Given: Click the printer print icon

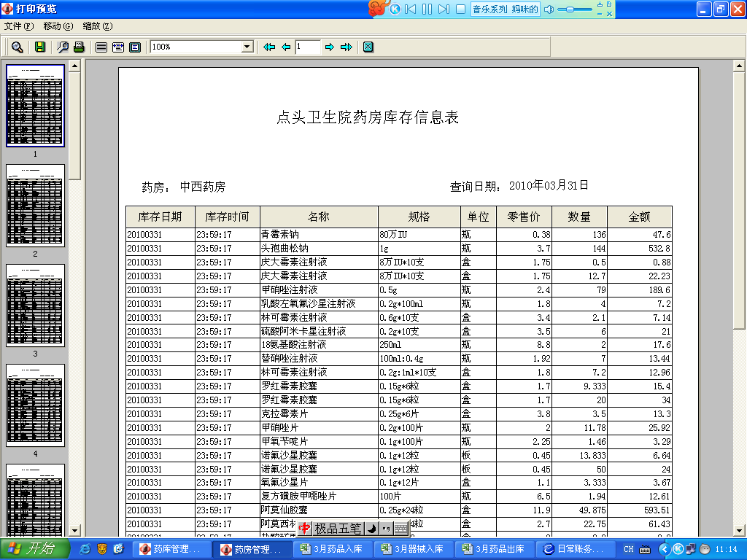Looking at the screenshot, I should (79, 47).
